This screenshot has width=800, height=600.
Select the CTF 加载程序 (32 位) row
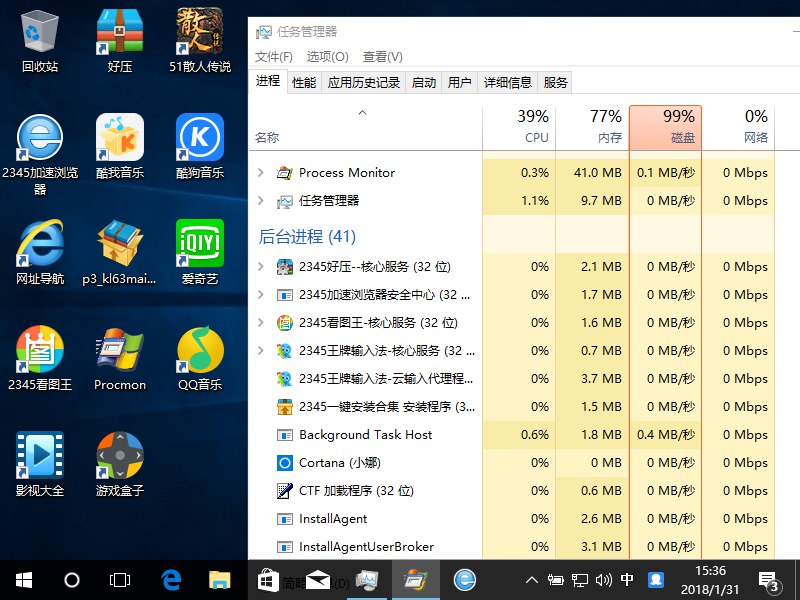click(511, 491)
